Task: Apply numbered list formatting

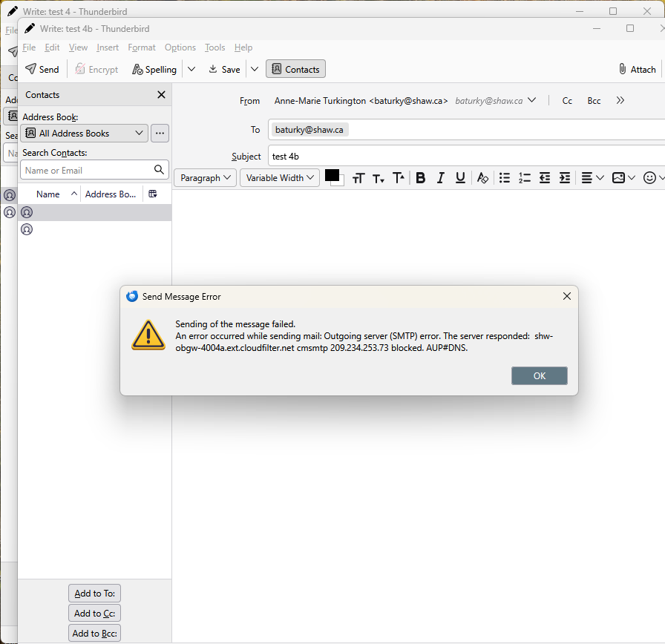Action: pyautogui.click(x=525, y=178)
